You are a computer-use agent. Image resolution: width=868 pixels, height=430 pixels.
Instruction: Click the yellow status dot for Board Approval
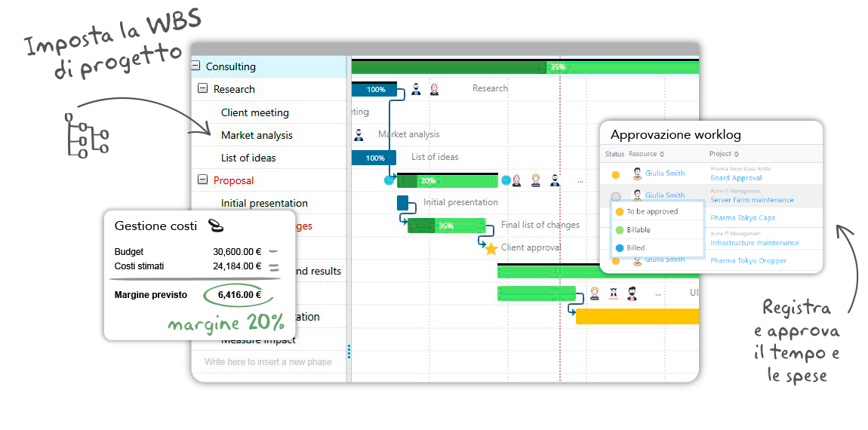point(616,175)
